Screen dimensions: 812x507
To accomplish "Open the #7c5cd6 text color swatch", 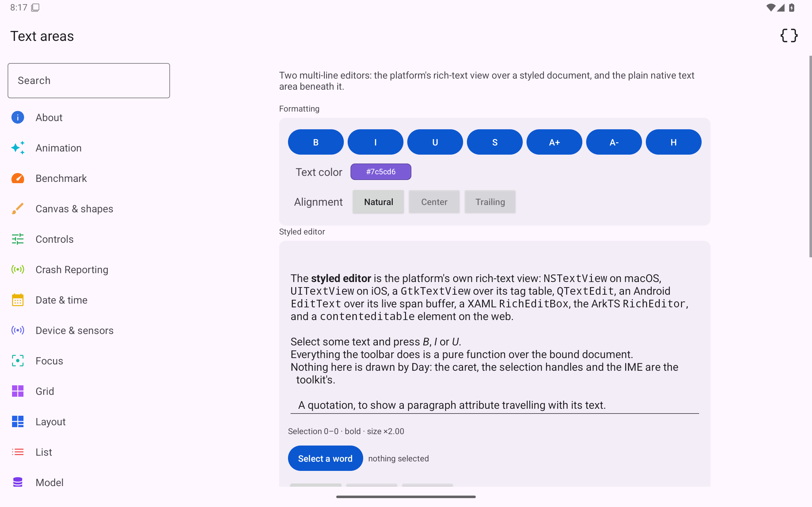I will point(381,172).
